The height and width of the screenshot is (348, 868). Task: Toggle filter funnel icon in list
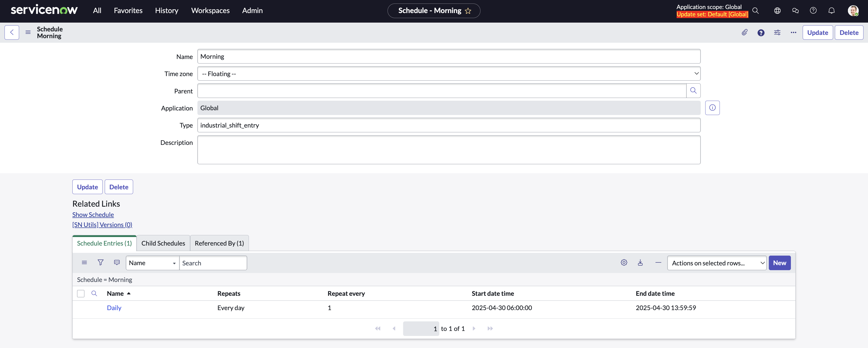pos(100,262)
